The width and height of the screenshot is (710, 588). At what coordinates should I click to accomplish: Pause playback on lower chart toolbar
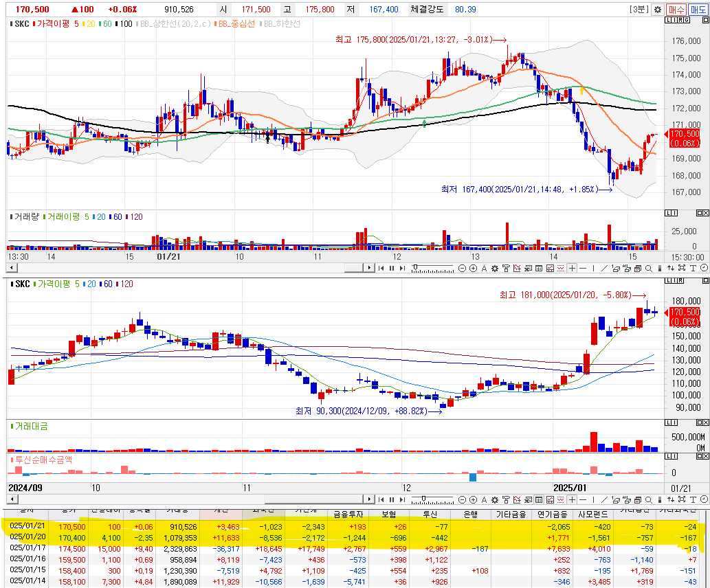point(392,500)
